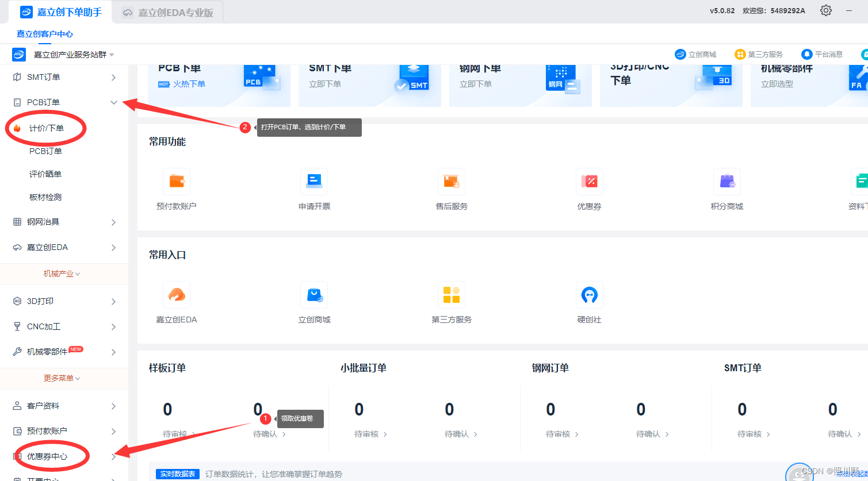Click 立即下单 link on 钢网 card
The image size is (868, 481).
476,84
